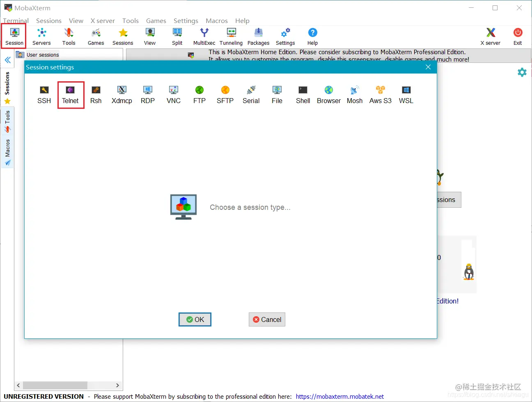Open the mobaxterm.mobatek.net link

coord(340,396)
